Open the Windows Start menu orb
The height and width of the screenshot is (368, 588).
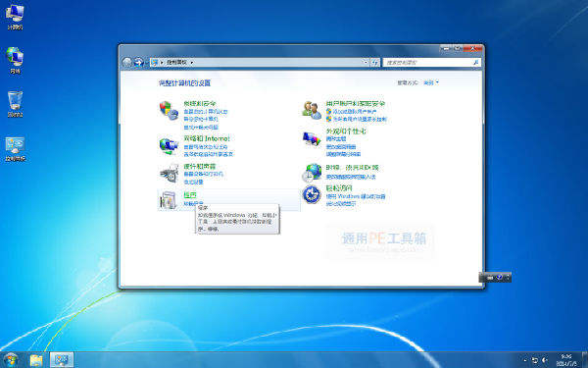tap(10, 360)
